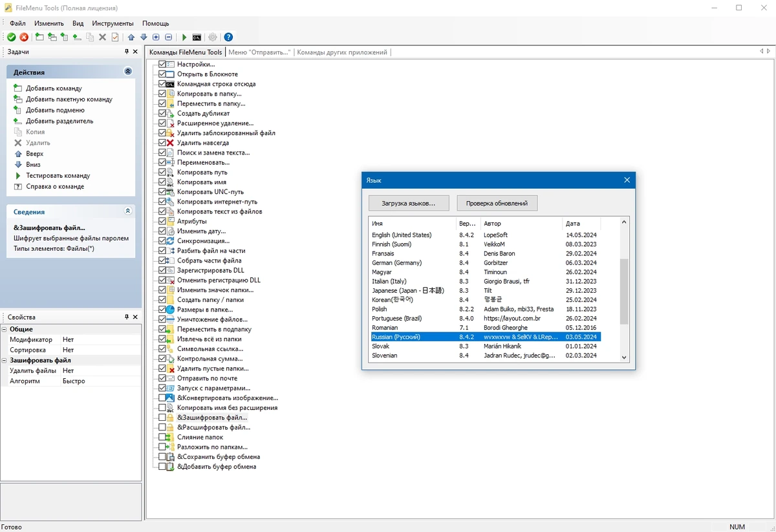Viewport: 776px width, 532px height.
Task: Click the Размеры в папке pie chart icon
Action: (x=171, y=310)
